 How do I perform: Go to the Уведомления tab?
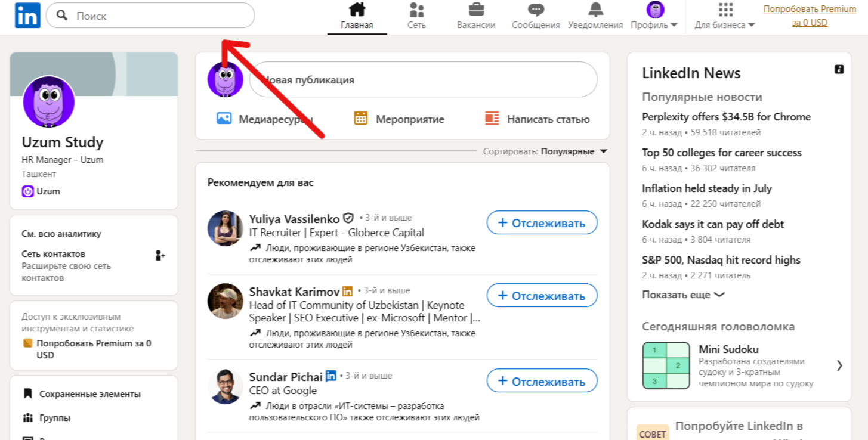tap(595, 17)
